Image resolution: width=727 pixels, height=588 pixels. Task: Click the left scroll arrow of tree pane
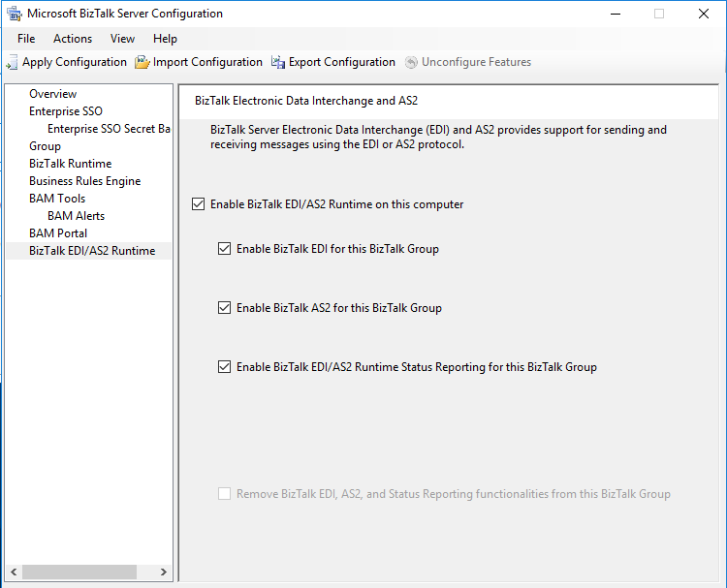(14, 573)
